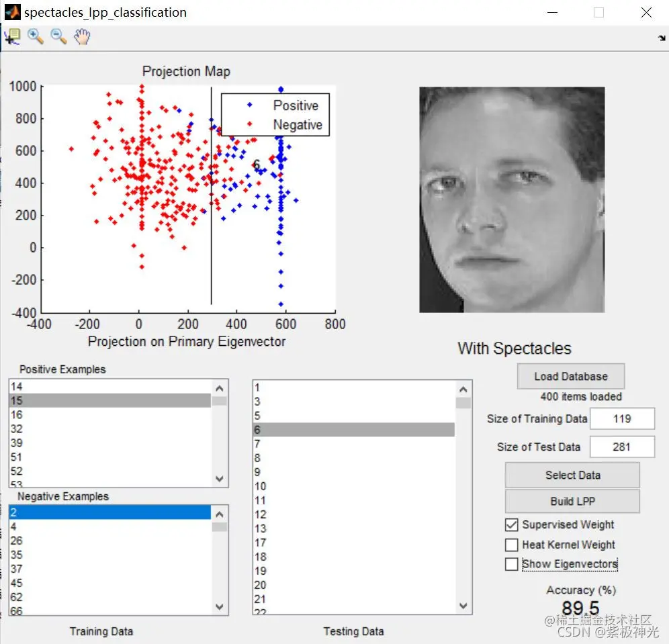Screen dimensions: 669x644
Task: Click the Build LPP button
Action: click(x=572, y=501)
